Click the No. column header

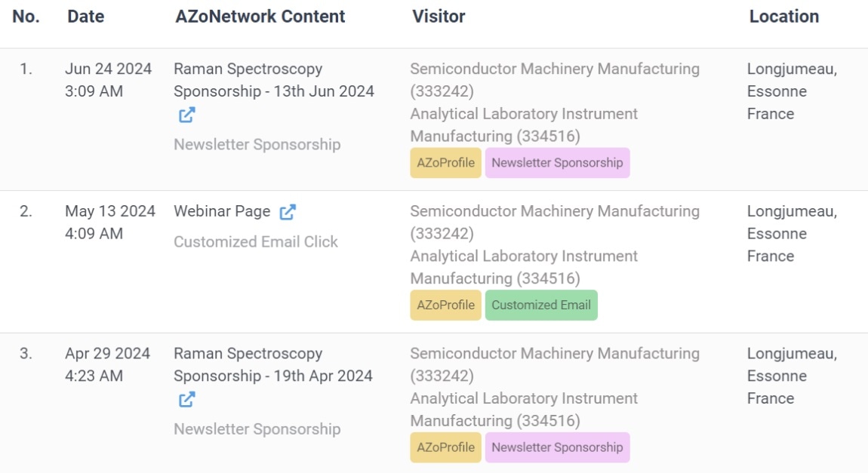tap(26, 17)
